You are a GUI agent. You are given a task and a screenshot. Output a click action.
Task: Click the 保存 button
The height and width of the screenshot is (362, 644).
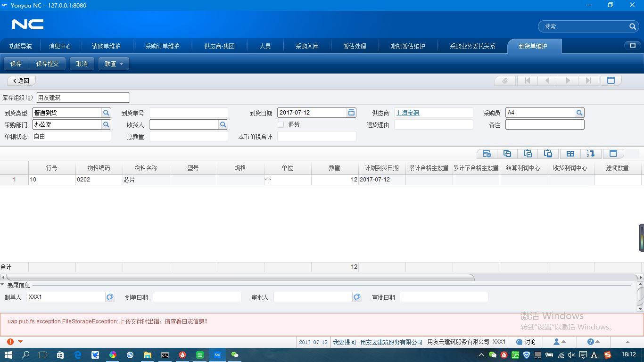[16, 64]
